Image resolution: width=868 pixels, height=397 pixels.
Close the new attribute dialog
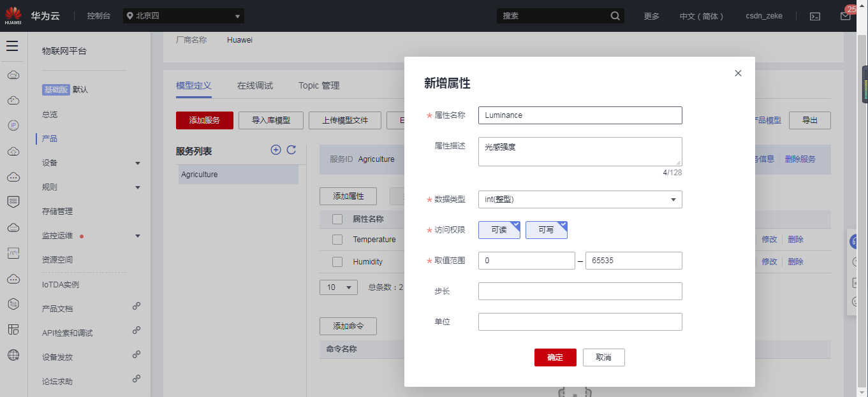pyautogui.click(x=738, y=73)
